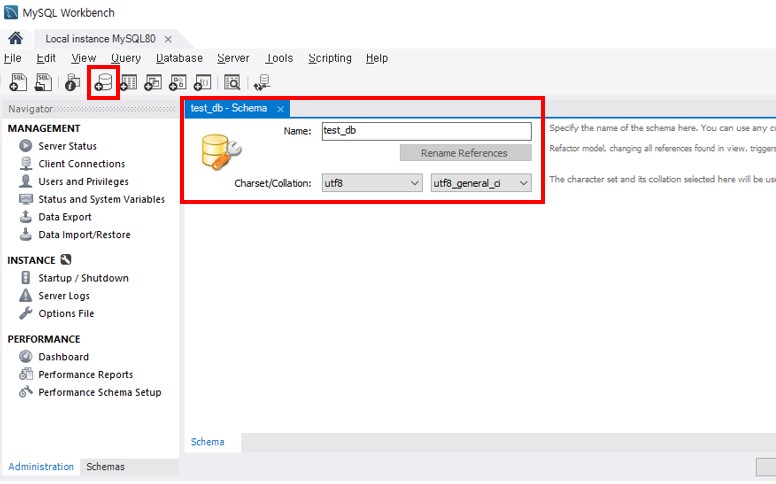Open the View menu
The image size is (776, 484).
pos(84,58)
